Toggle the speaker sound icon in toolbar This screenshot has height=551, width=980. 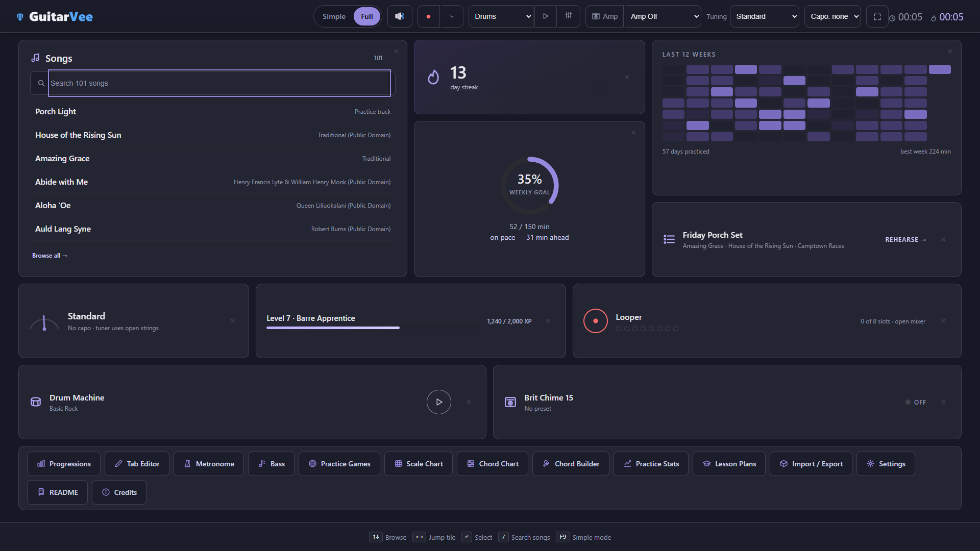(400, 16)
